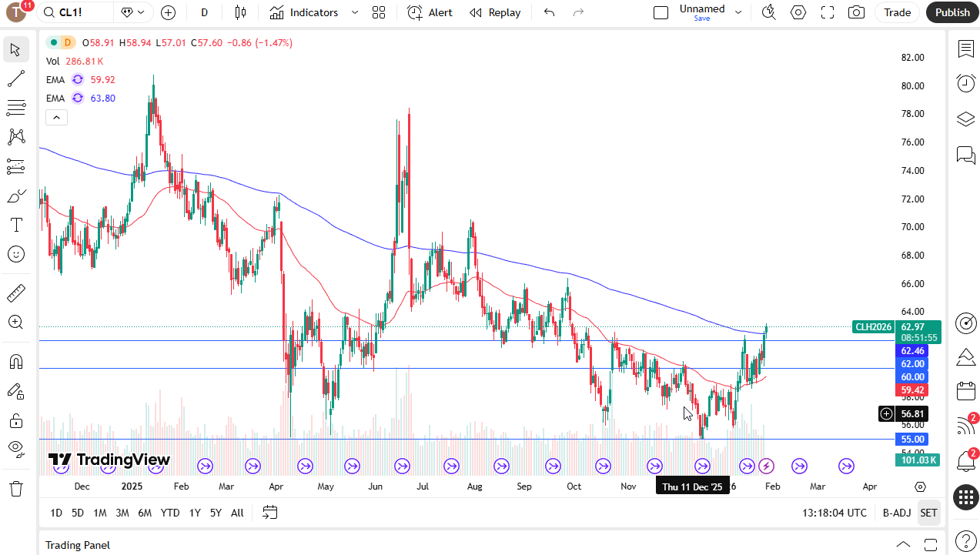The height and width of the screenshot is (555, 980).
Task: Open quick search icon
Action: tap(768, 12)
